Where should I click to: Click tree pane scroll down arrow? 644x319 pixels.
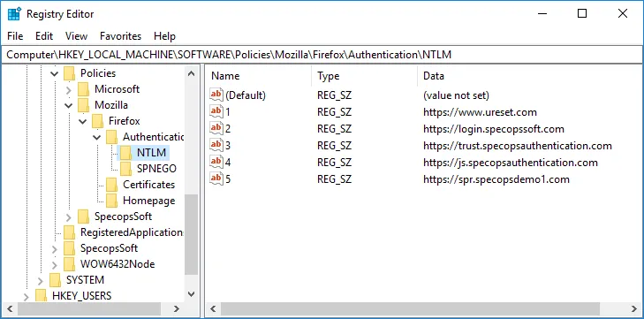pos(191,293)
